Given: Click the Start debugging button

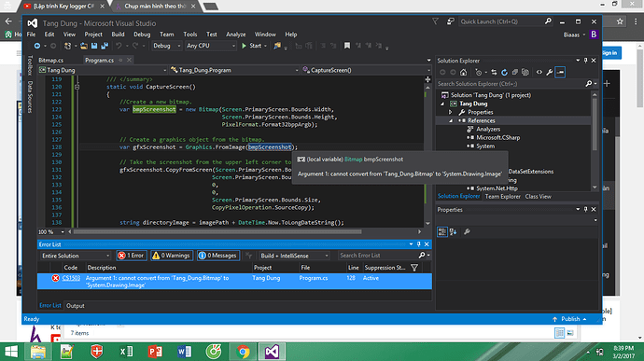Looking at the screenshot, I should (x=251, y=46).
